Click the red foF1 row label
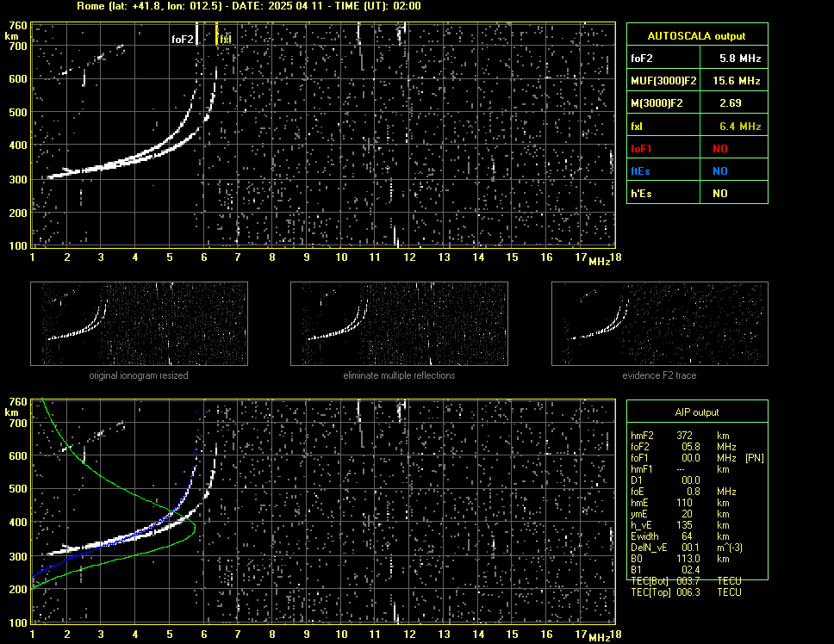 641,149
